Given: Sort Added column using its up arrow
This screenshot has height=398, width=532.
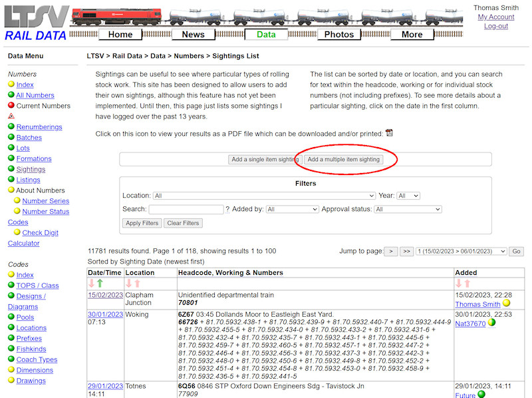Looking at the screenshot, I should (x=467, y=284).
